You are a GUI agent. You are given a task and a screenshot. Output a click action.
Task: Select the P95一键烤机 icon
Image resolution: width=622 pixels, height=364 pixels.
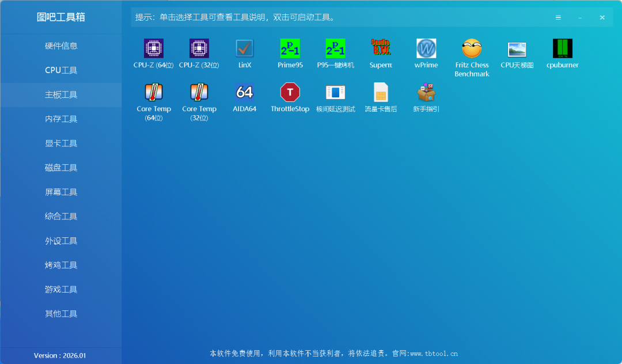pyautogui.click(x=336, y=48)
